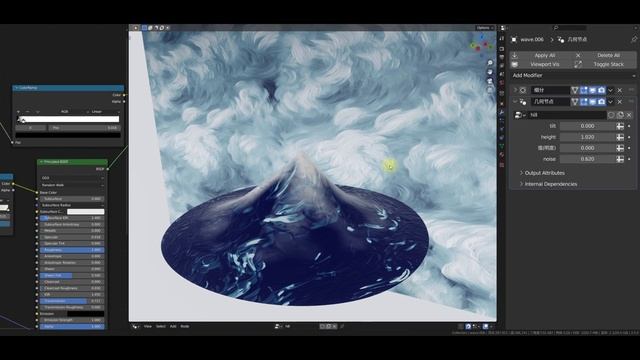Screen dimensions: 640x360
Task: Open the Output properties tab
Action: [502, 58]
